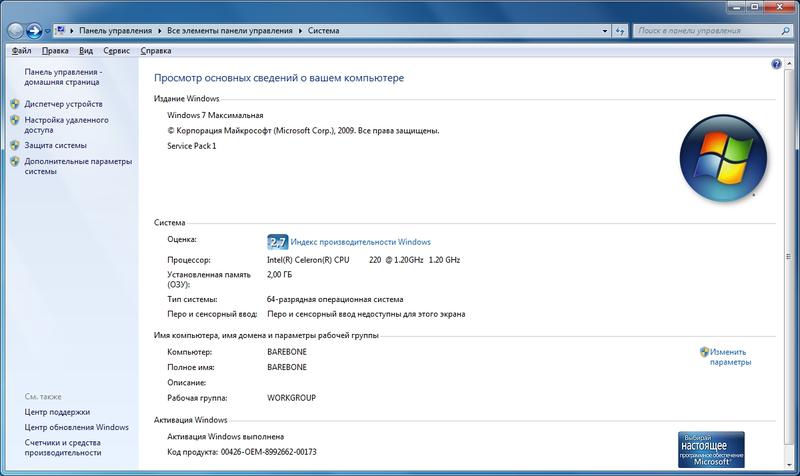Viewport: 800px width, 476px height.
Task: Open the Файл menu
Action: pos(21,51)
